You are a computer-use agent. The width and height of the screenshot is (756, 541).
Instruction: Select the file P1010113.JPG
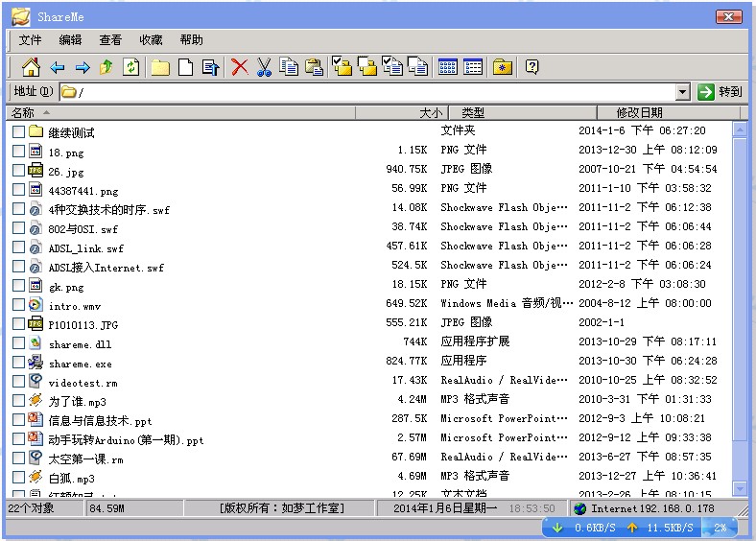coord(83,325)
